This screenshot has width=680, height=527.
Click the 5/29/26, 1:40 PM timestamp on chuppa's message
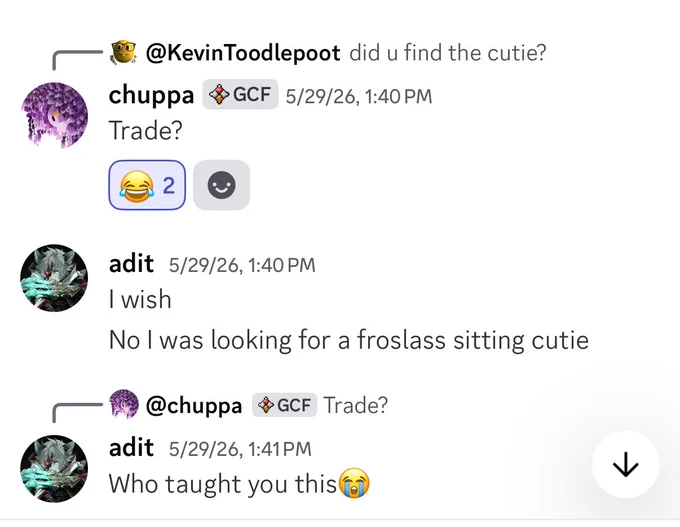point(359,96)
